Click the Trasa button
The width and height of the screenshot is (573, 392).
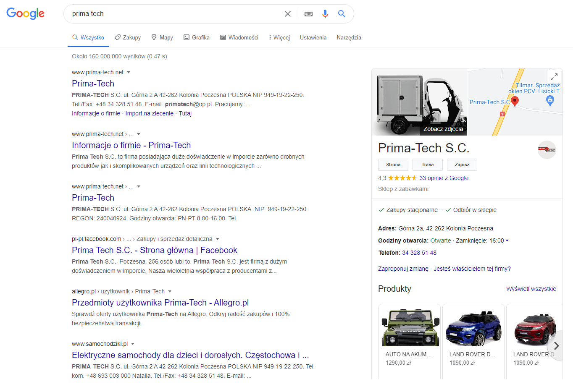tap(428, 165)
